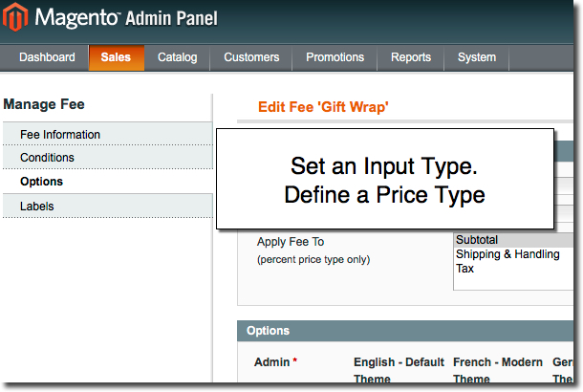
Task: Select Tax in Apply Fee To list
Action: click(x=513, y=269)
